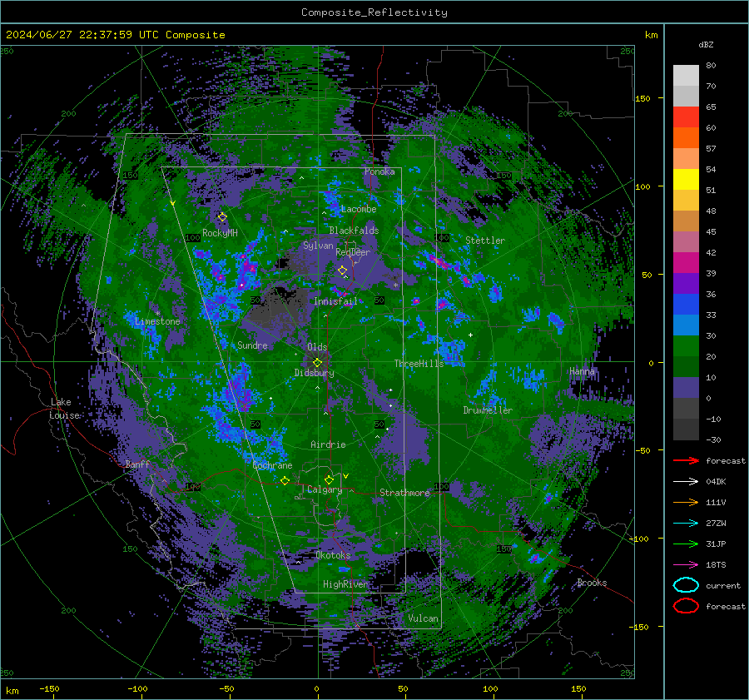The height and width of the screenshot is (700, 749).
Task: Click the yellow 51 dBZ color swatch
Action: point(686,180)
